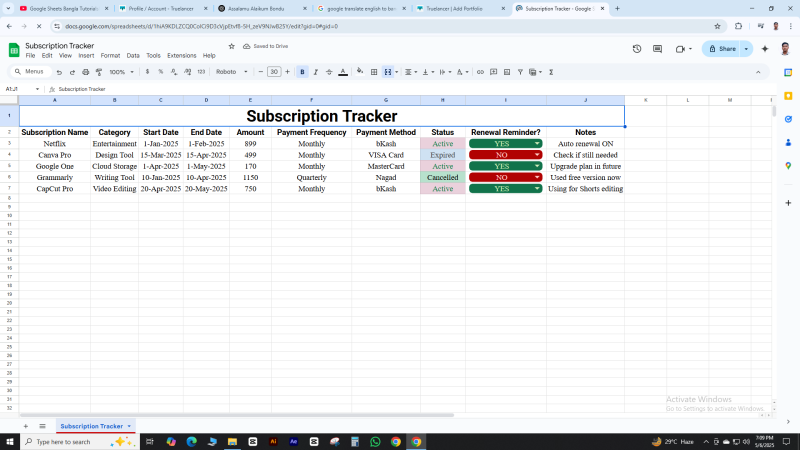Open comments panel icon
Image resolution: width=800 pixels, height=450 pixels.
click(657, 49)
